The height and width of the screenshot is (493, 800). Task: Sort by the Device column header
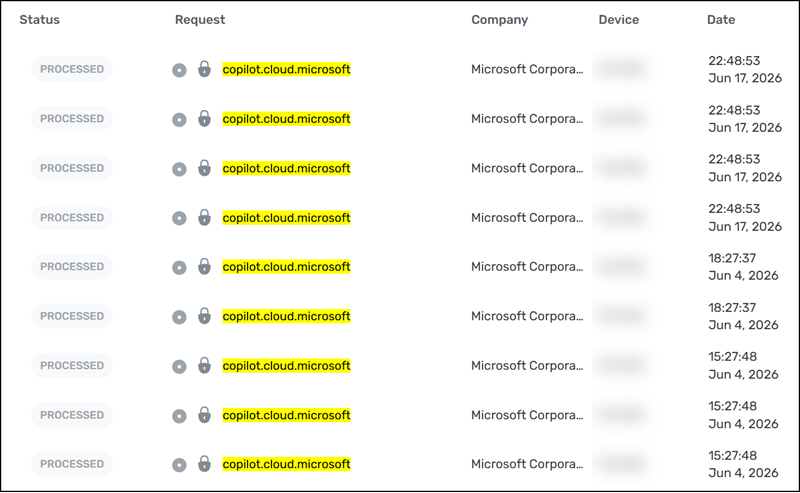[x=618, y=20]
